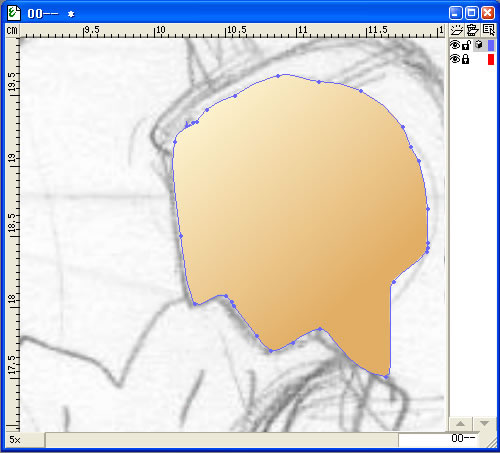The image size is (500, 453).
Task: Lock the blue layer with open padlock
Action: (466, 45)
